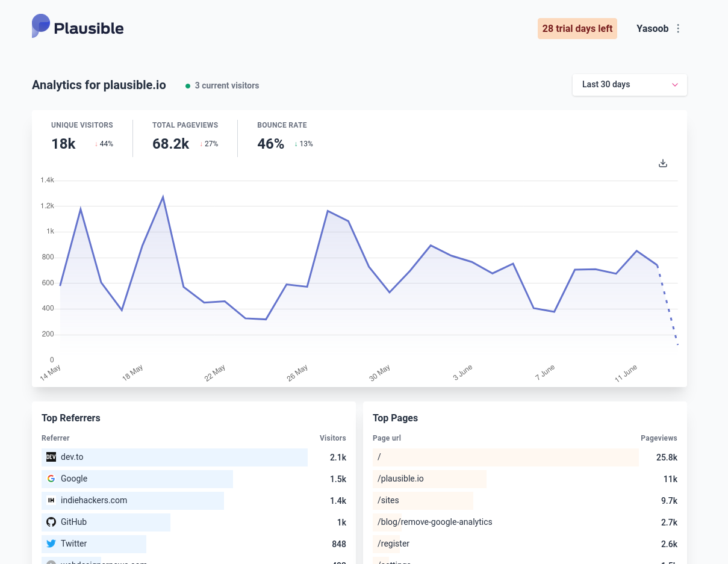This screenshot has width=728, height=564.
Task: Open the /plausible.io page entry
Action: point(400,479)
